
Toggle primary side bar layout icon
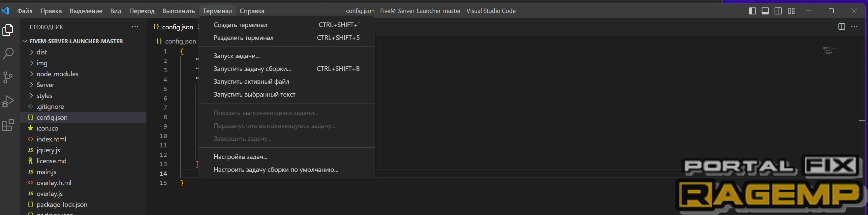[x=752, y=11]
